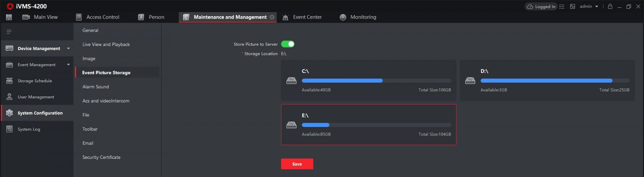Click the lock screen padlock icon

click(x=610, y=6)
